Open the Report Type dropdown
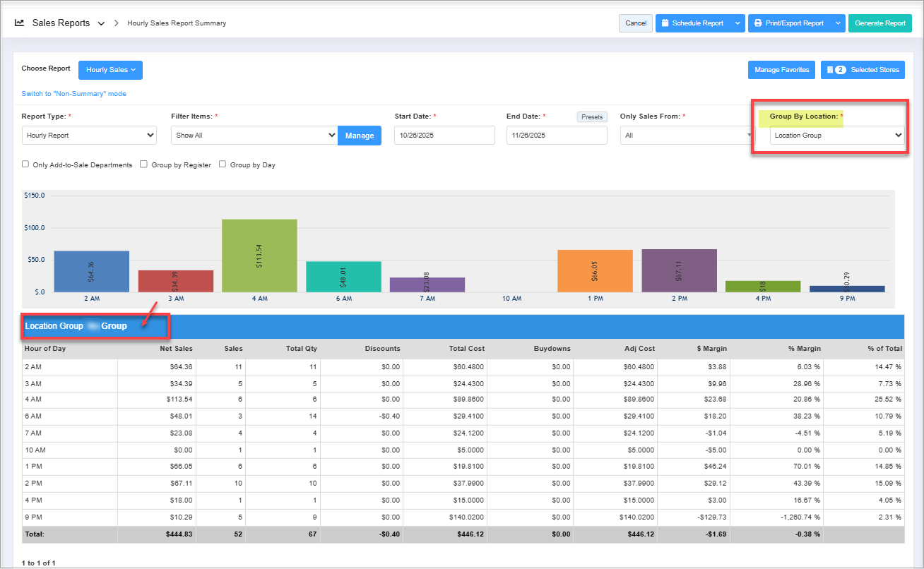The width and height of the screenshot is (924, 569). tap(89, 135)
